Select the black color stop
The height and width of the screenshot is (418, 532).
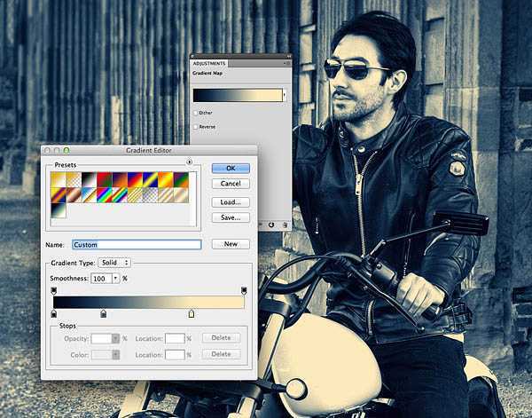[53, 314]
